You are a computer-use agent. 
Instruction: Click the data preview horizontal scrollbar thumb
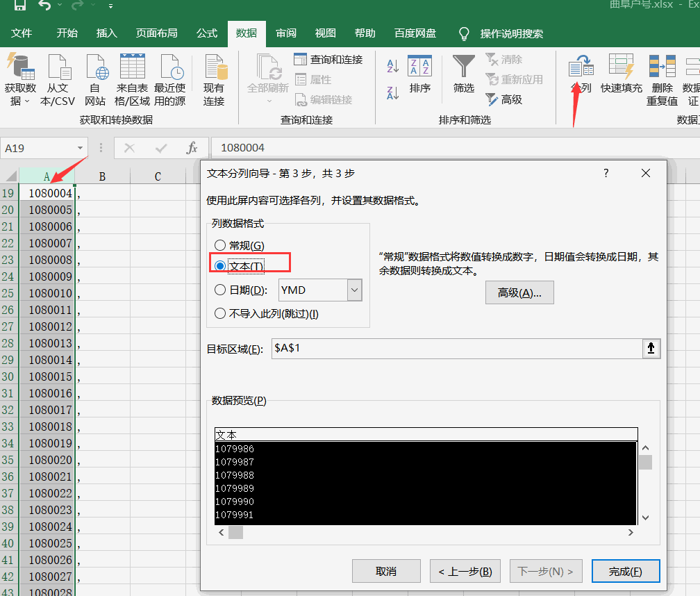pyautogui.click(x=235, y=533)
